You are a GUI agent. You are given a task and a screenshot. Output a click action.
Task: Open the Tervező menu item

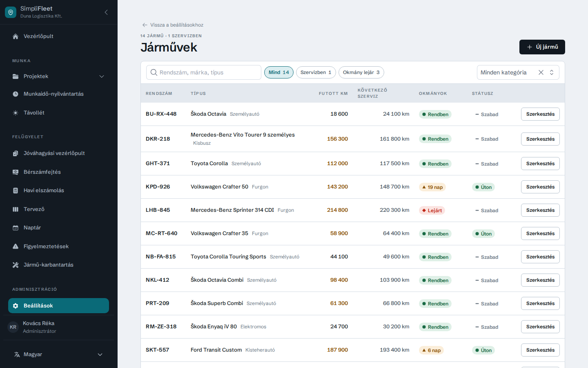tap(59, 209)
